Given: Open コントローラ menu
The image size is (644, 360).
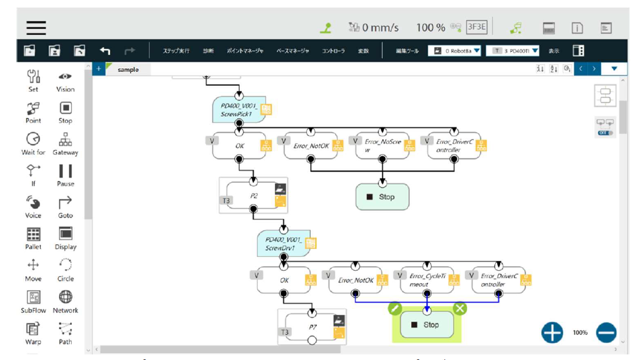Looking at the screenshot, I should coord(333,51).
